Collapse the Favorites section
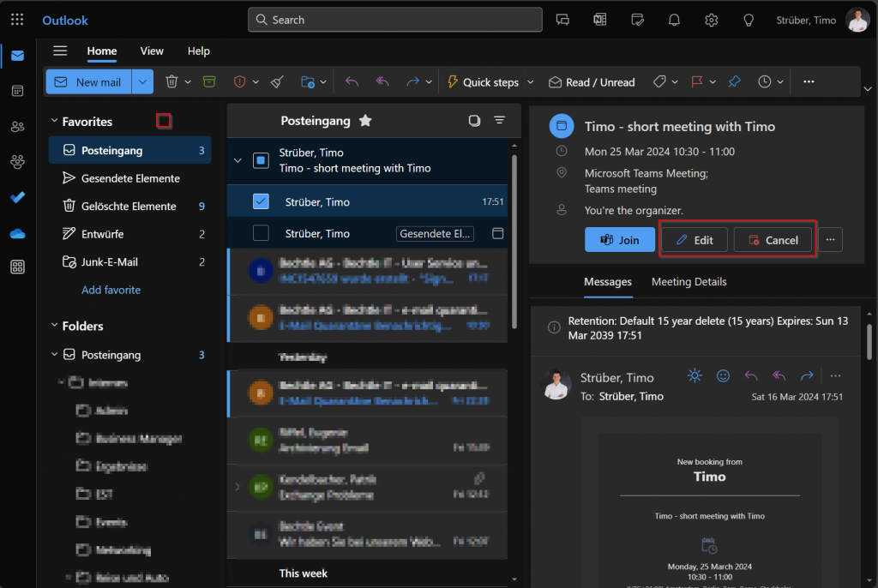 (55, 122)
